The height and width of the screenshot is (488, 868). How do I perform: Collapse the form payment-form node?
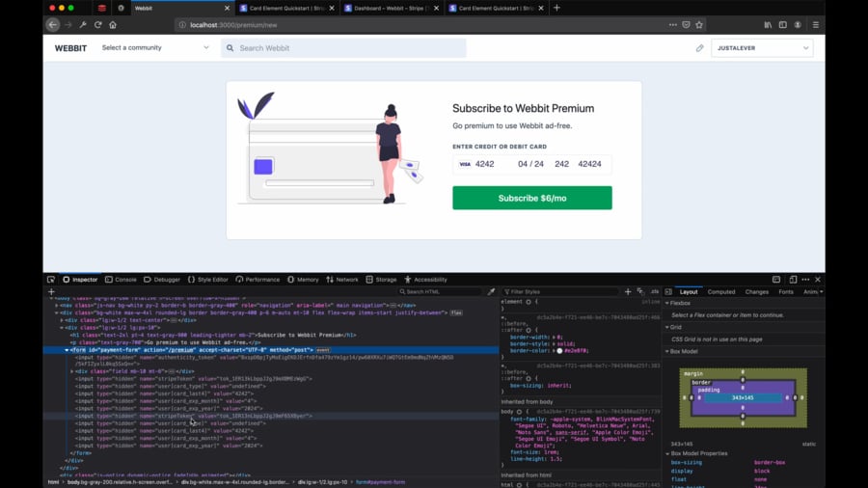[67, 350]
